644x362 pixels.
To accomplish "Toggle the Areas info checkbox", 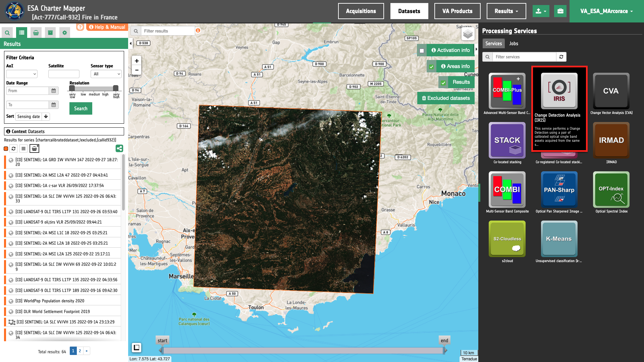I will click(x=432, y=67).
